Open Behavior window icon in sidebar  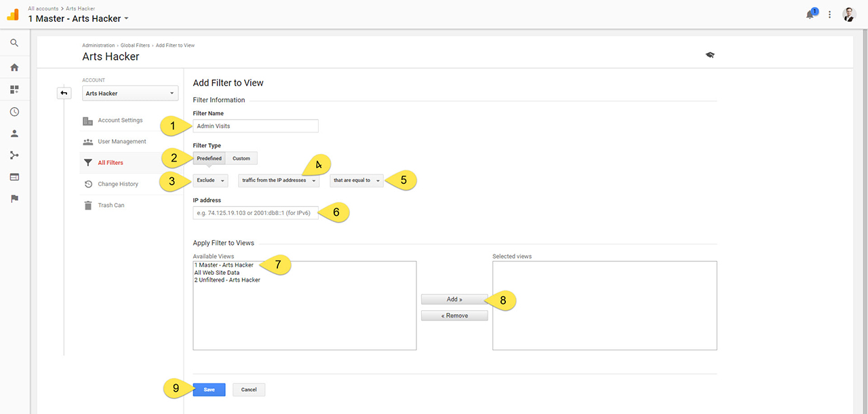14,177
